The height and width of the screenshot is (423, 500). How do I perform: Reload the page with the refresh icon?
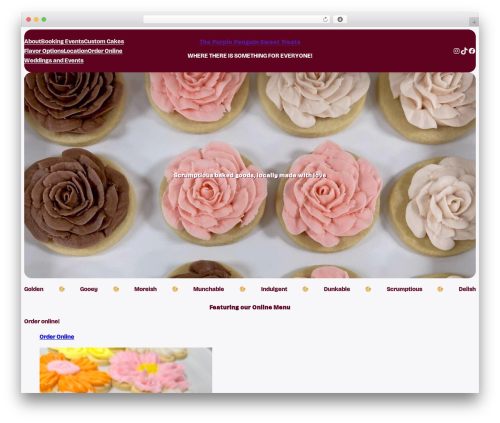point(325,20)
